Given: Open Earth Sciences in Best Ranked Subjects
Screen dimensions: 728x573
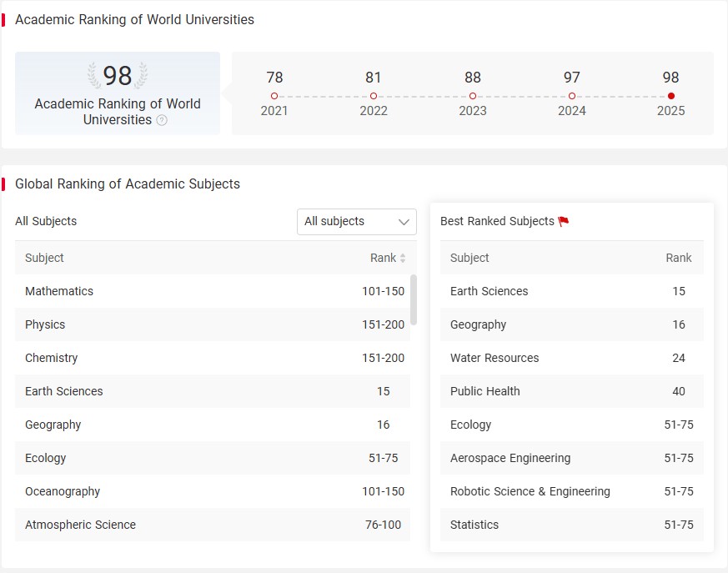Looking at the screenshot, I should point(571,291).
